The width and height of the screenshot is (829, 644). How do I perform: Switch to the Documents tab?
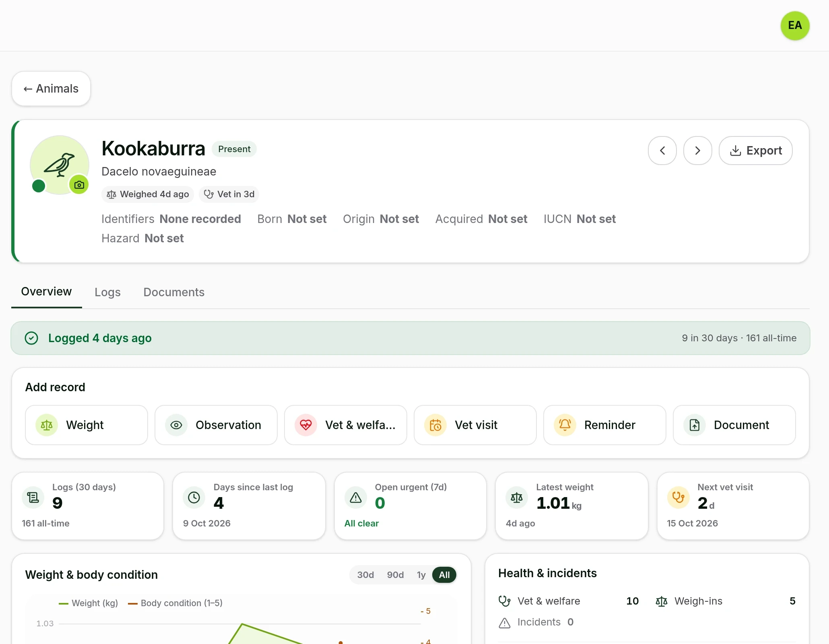coord(174,292)
